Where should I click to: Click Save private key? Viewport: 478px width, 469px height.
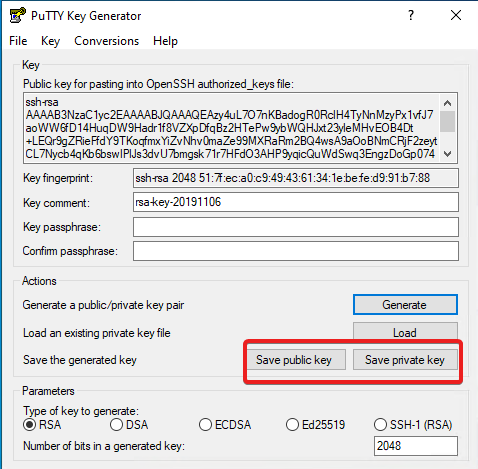[405, 360]
